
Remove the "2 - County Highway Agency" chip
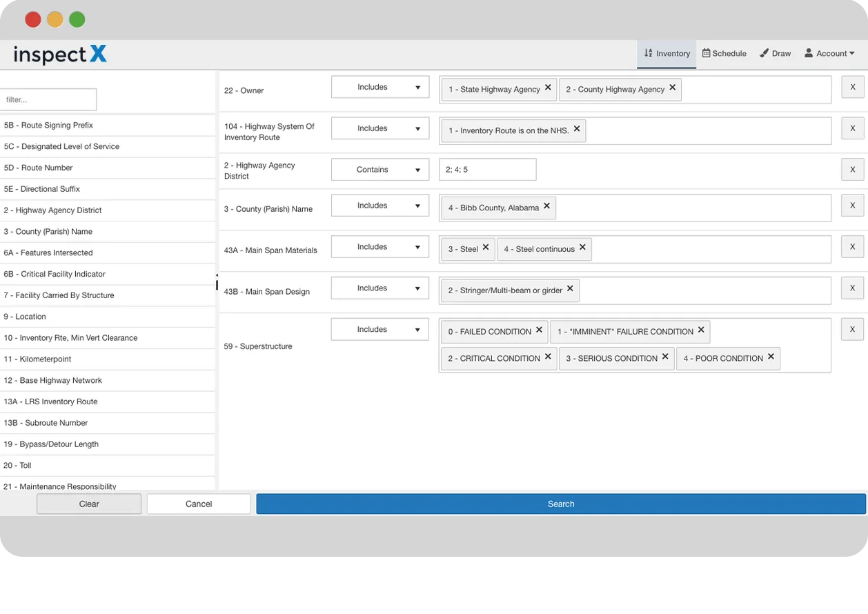click(672, 88)
